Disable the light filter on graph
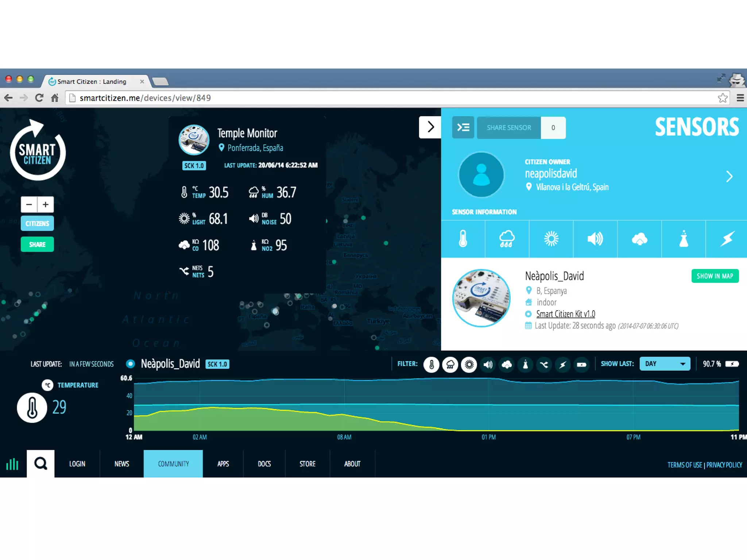The height and width of the screenshot is (560, 747). 469,364
